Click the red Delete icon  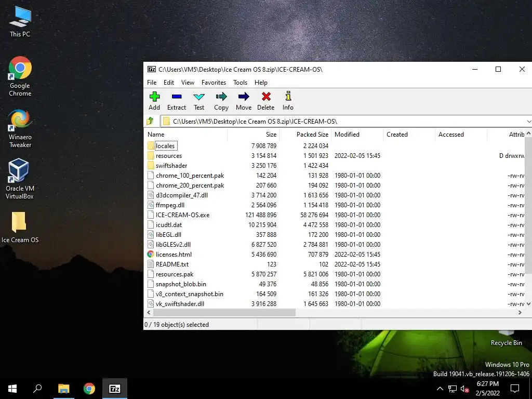tap(266, 97)
